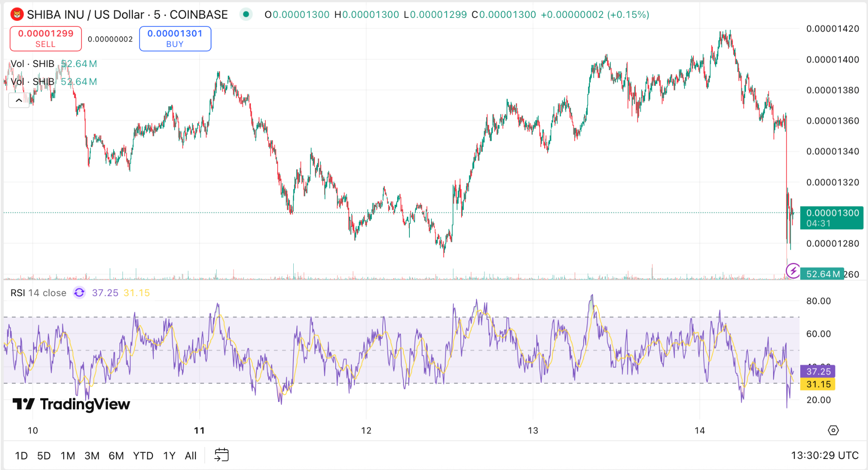868x470 pixels.
Task: Select the 6M time range
Action: click(x=116, y=456)
